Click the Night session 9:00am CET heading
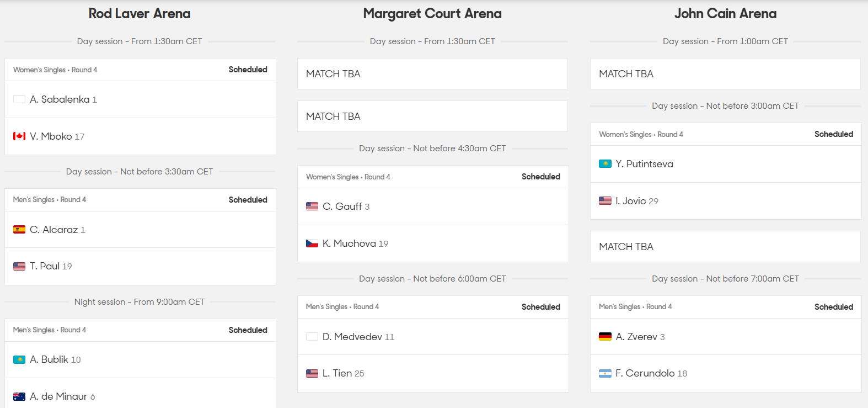Image resolution: width=868 pixels, height=408 pixels. (139, 301)
